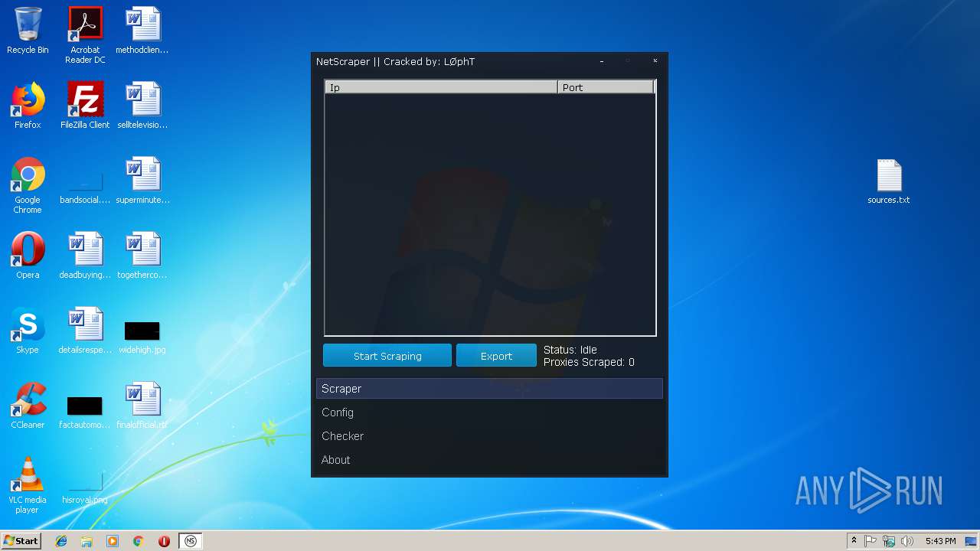The width and height of the screenshot is (980, 551).
Task: Open the volume speaker tray icon
Action: pyautogui.click(x=907, y=541)
